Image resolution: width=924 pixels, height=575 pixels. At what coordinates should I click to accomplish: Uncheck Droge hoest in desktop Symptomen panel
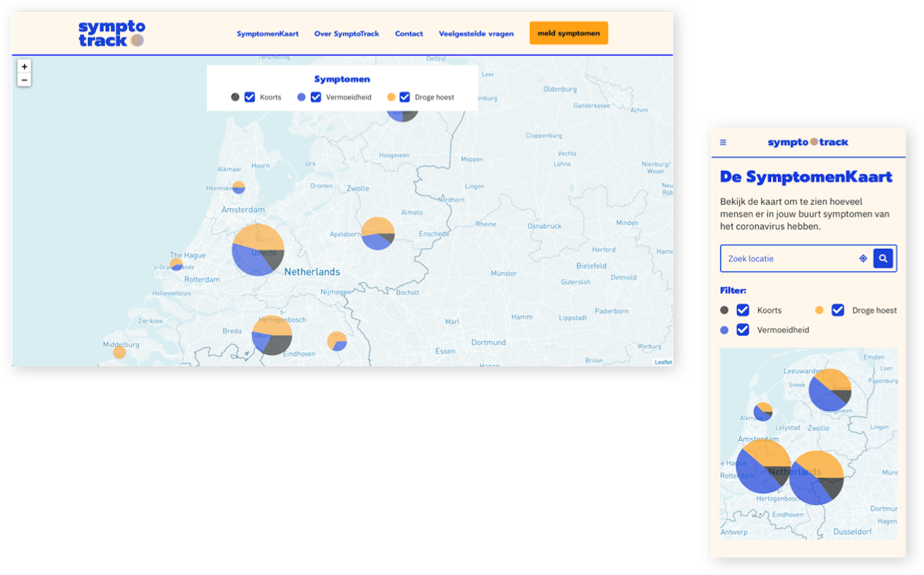(x=405, y=97)
